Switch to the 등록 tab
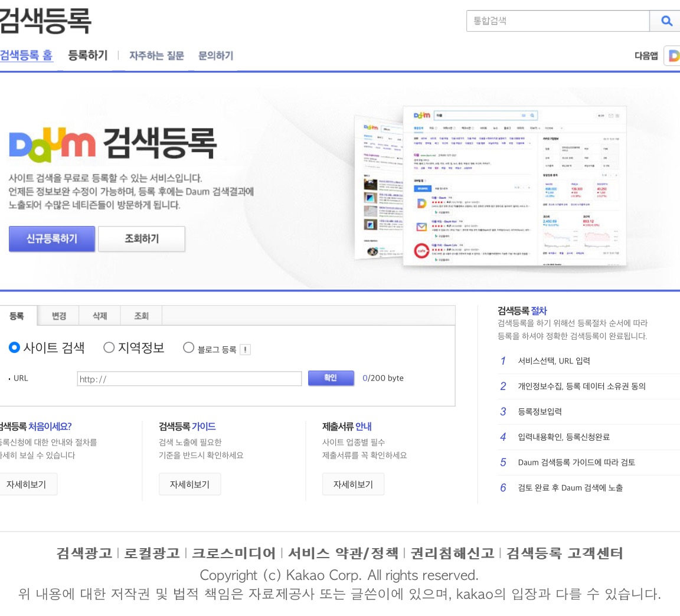680x616 pixels. (x=17, y=316)
